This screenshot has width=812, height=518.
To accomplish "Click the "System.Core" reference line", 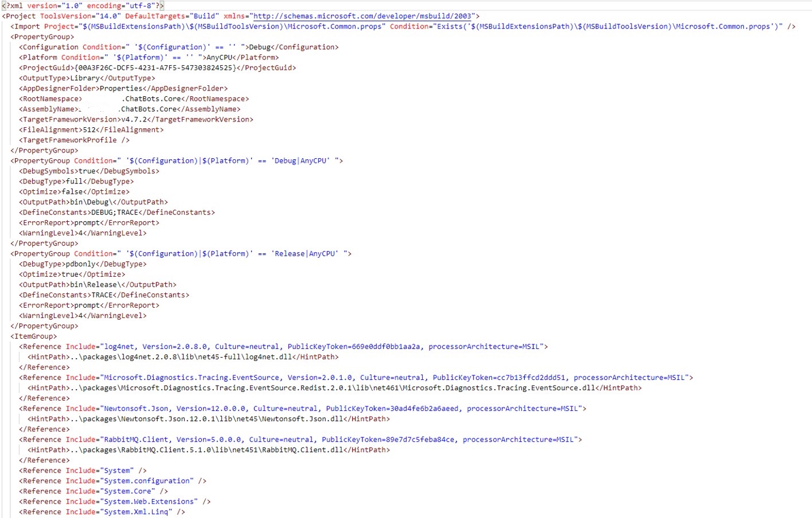I will click(x=93, y=490).
